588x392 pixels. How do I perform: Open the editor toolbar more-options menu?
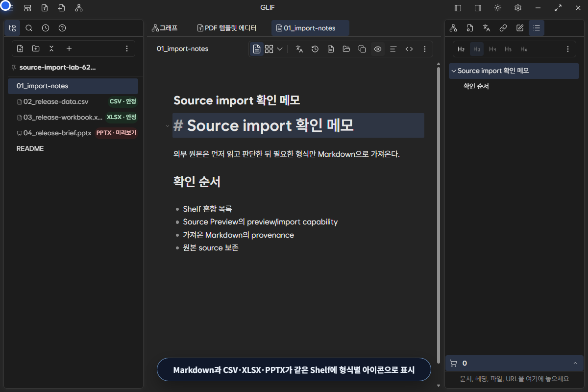[425, 49]
